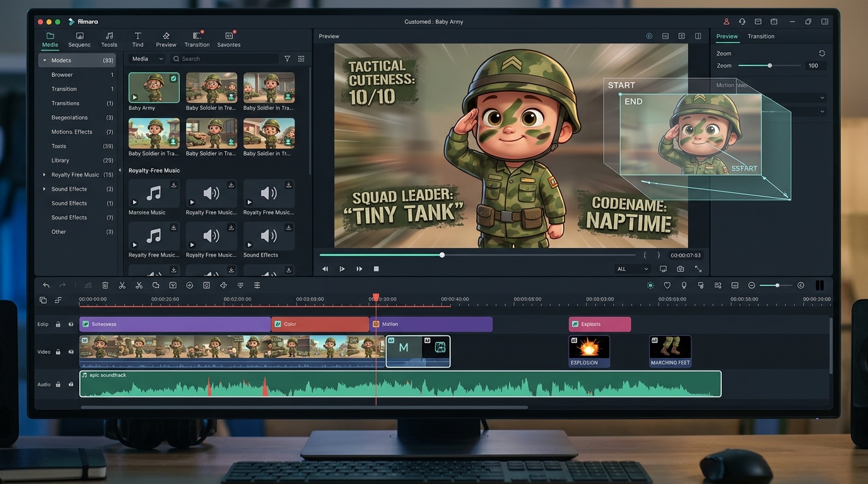Image resolution: width=868 pixels, height=484 pixels.
Task: Click the microphone voiceover icon in timeline toolbar
Action: tap(684, 285)
